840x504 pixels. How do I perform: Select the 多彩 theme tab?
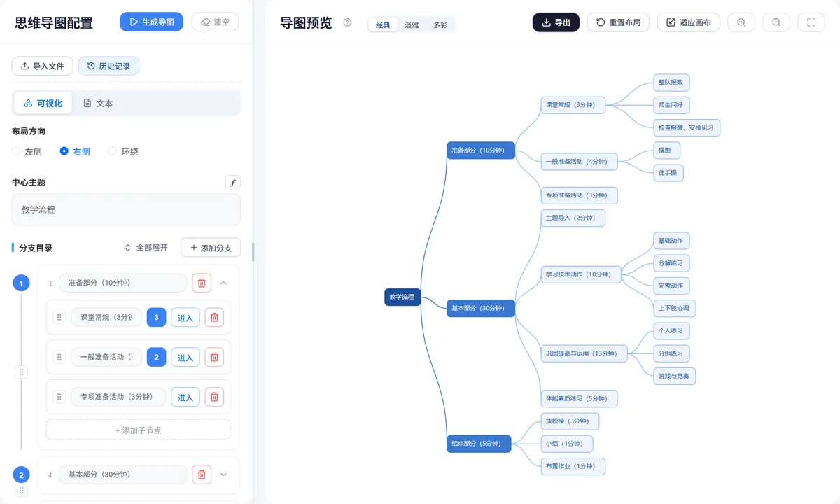pyautogui.click(x=440, y=24)
